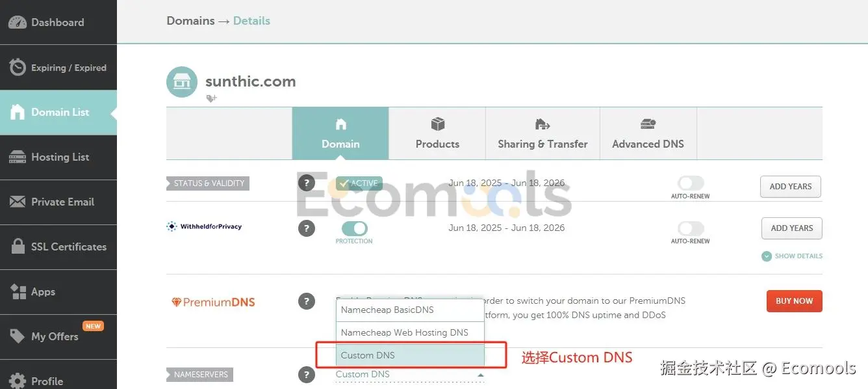Click the add tag icon under sunthic.com
868x389 pixels.
pyautogui.click(x=211, y=98)
